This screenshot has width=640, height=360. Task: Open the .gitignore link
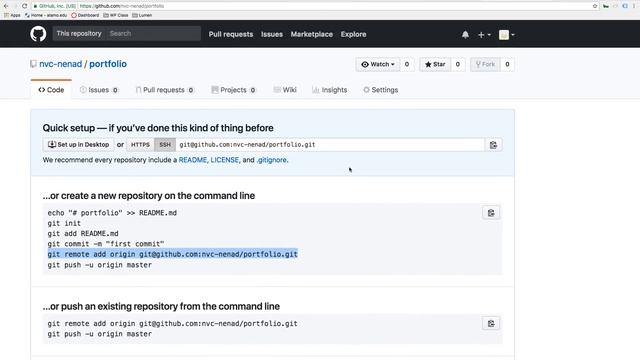point(271,160)
